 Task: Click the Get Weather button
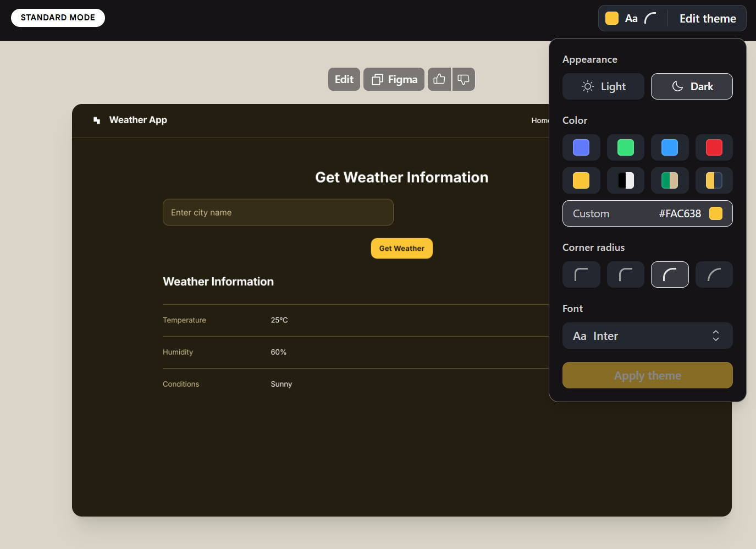(x=402, y=249)
